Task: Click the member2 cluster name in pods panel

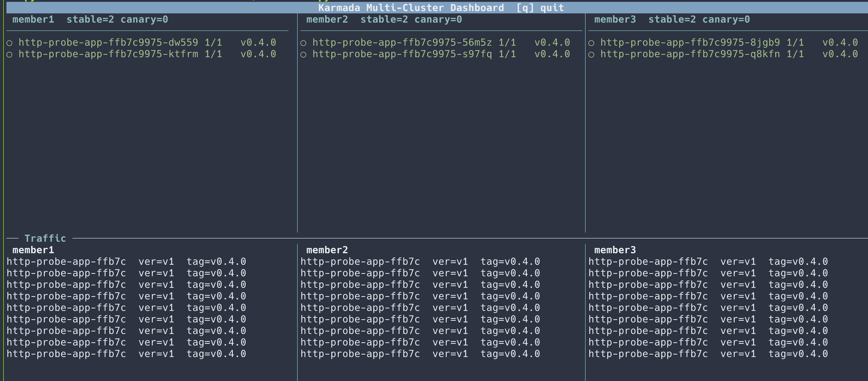Action: [327, 20]
